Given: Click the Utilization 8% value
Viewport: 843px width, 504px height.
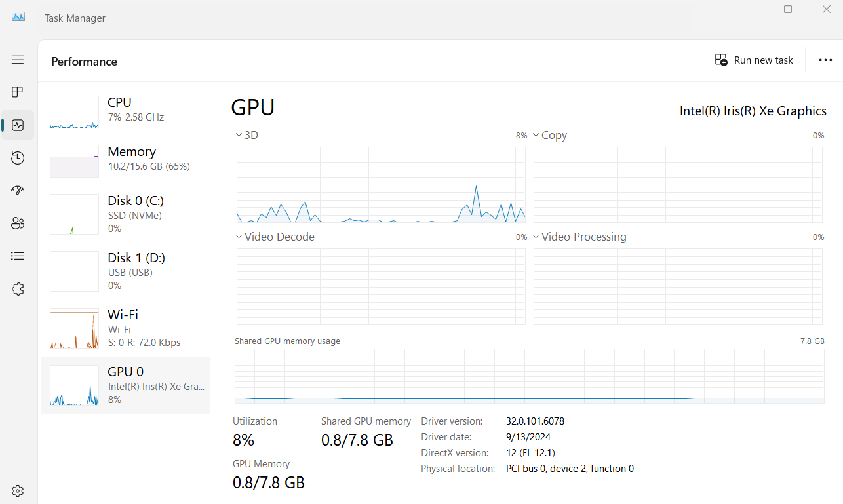Looking at the screenshot, I should tap(243, 440).
